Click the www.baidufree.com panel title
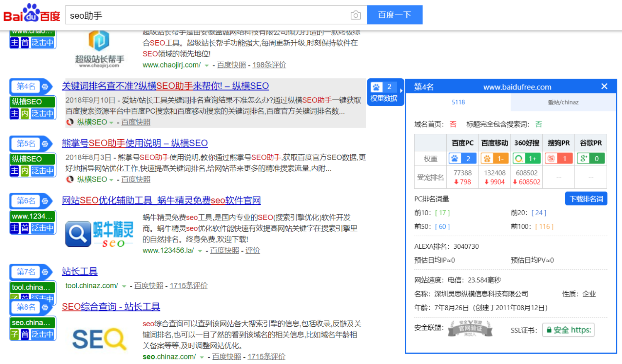The height and width of the screenshot is (364, 622). coord(517,87)
